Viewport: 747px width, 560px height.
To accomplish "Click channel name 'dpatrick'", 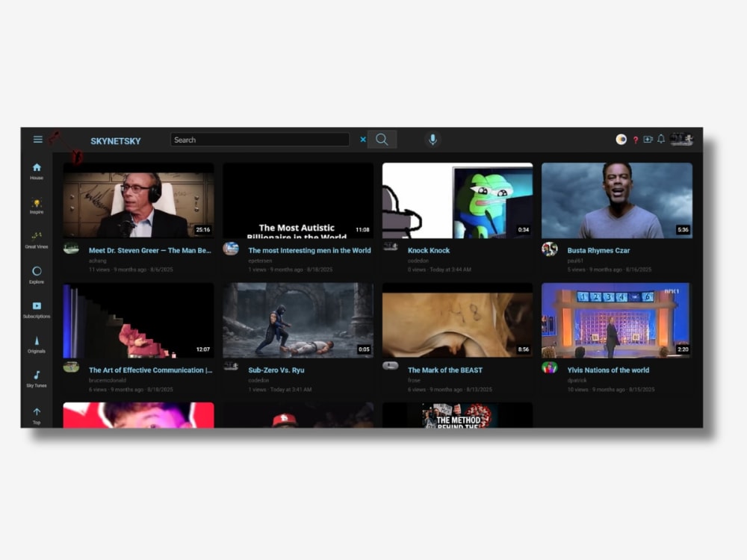I will tap(577, 381).
